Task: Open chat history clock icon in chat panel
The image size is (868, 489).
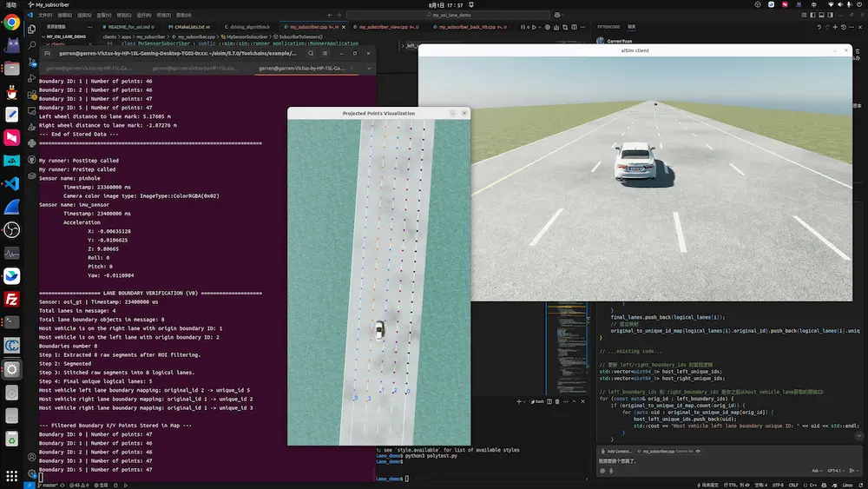Action: 844,27
